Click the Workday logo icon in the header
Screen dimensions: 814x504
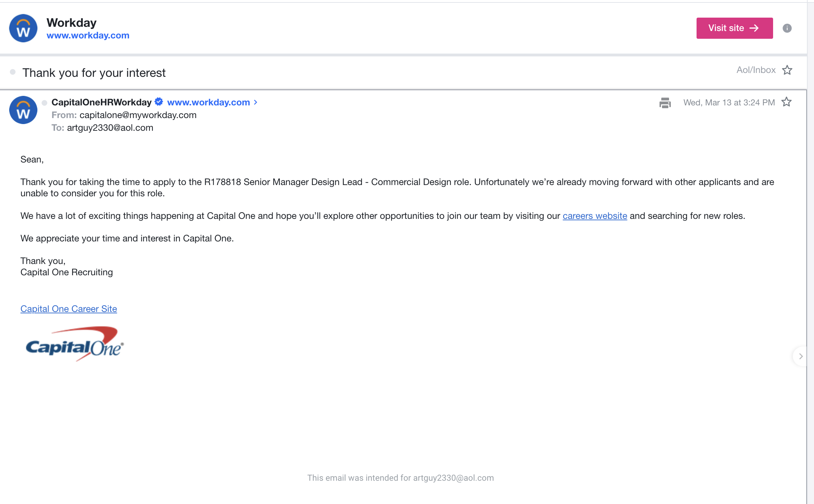[23, 28]
